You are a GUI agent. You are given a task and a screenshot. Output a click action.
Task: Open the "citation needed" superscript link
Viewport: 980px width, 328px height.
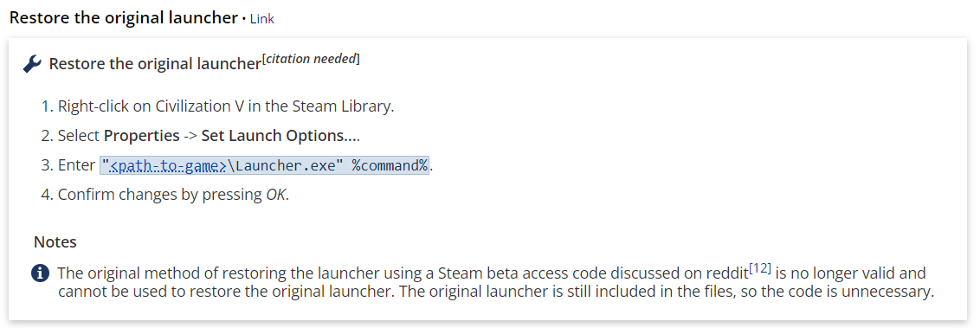point(312,60)
